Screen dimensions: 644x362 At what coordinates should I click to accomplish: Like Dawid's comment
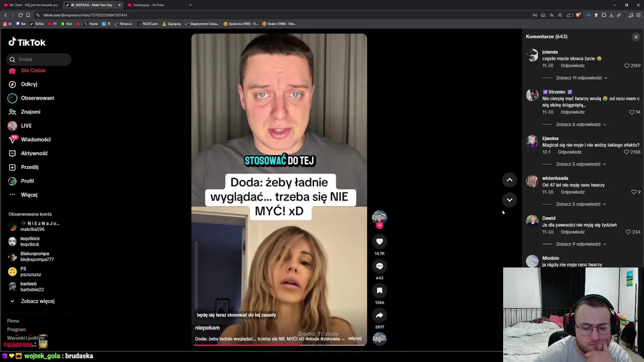pyautogui.click(x=628, y=232)
